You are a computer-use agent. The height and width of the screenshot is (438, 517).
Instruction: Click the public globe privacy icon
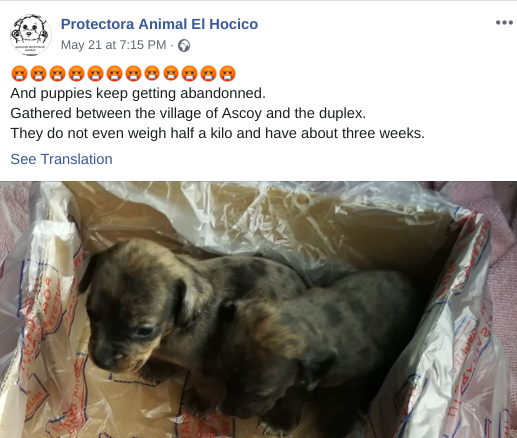pos(184,45)
